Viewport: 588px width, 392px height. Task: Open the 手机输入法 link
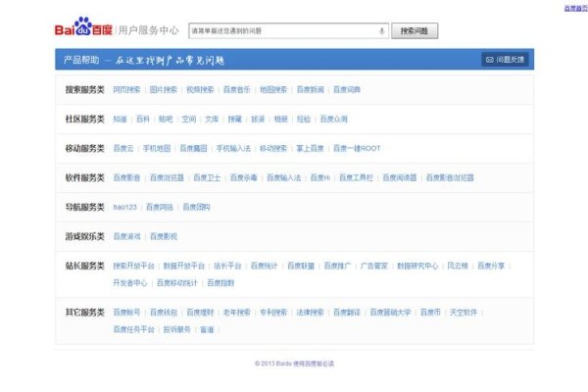pos(233,148)
